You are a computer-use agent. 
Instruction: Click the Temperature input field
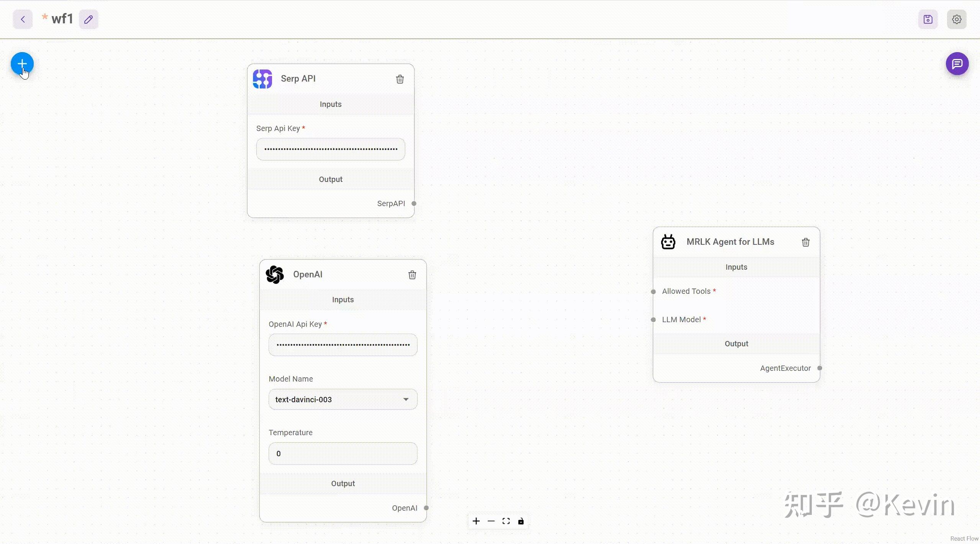343,454
